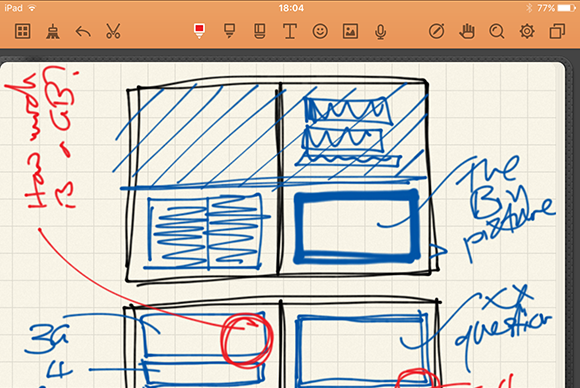Tap the battery indicator in status bar
580x388 pixels.
[566, 8]
